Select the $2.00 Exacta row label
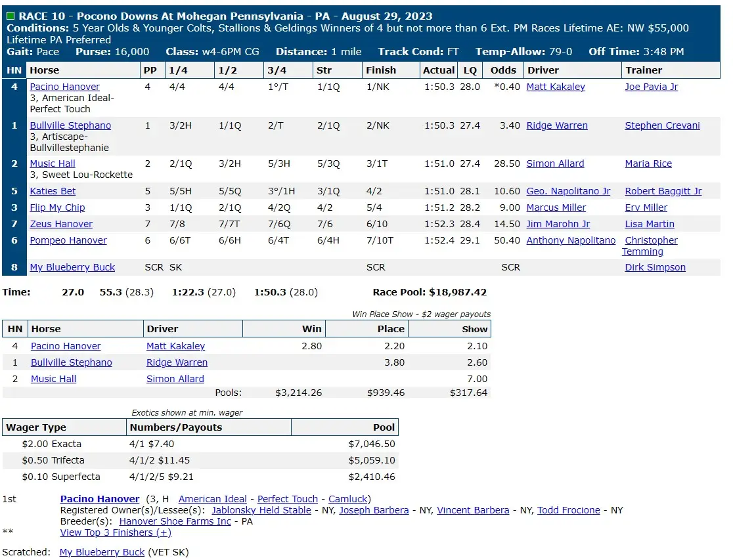 pos(51,444)
